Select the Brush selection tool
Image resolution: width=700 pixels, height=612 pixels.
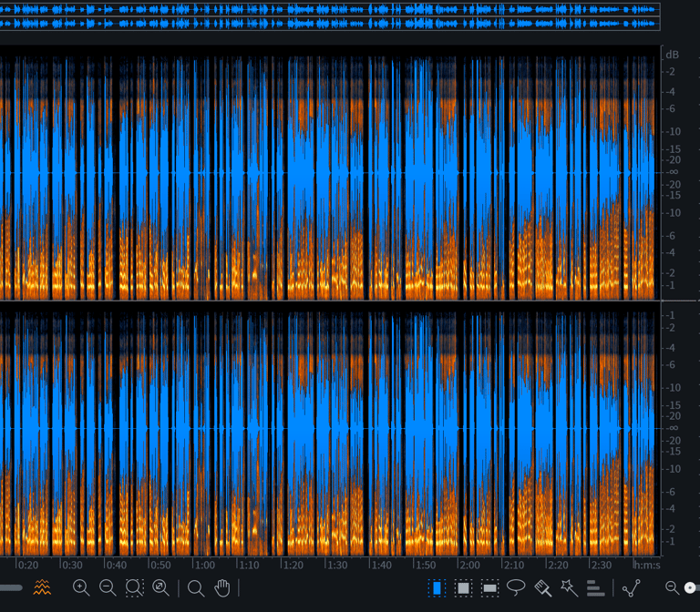[543, 588]
